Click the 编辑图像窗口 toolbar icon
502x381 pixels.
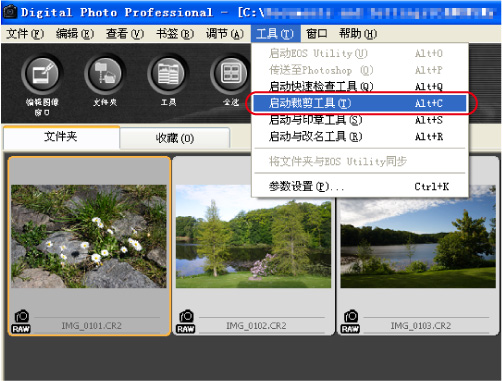pyautogui.click(x=42, y=75)
